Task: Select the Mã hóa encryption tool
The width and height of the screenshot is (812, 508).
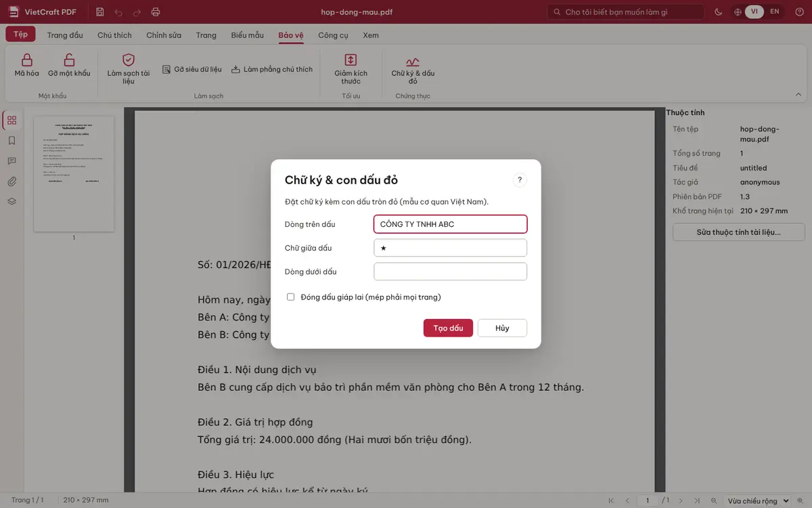Action: [x=27, y=66]
